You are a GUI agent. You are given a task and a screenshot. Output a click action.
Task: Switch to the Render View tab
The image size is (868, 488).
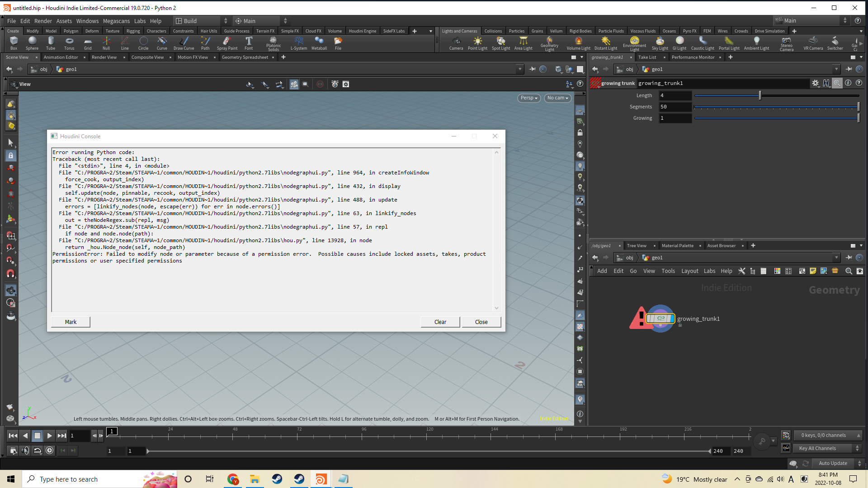pyautogui.click(x=104, y=57)
